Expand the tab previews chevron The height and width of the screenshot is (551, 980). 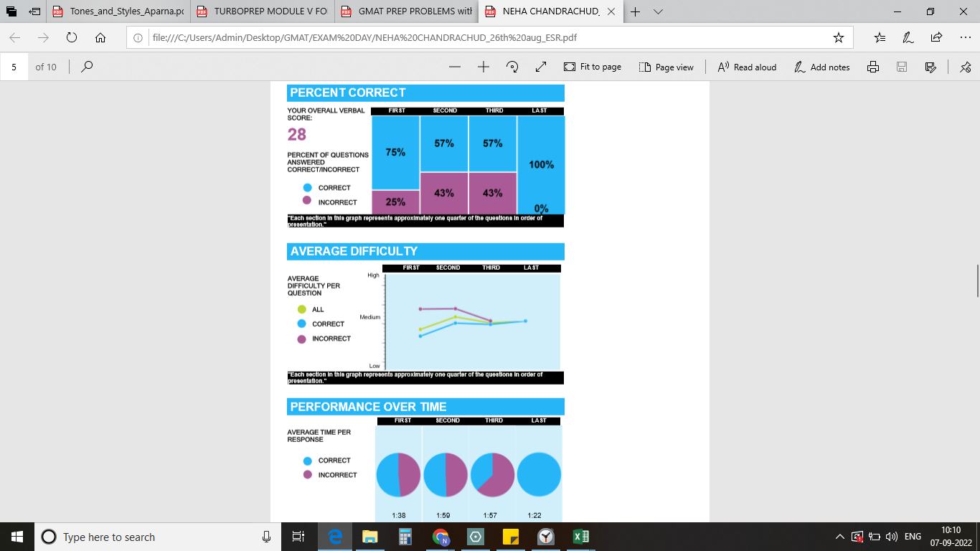pyautogui.click(x=658, y=11)
